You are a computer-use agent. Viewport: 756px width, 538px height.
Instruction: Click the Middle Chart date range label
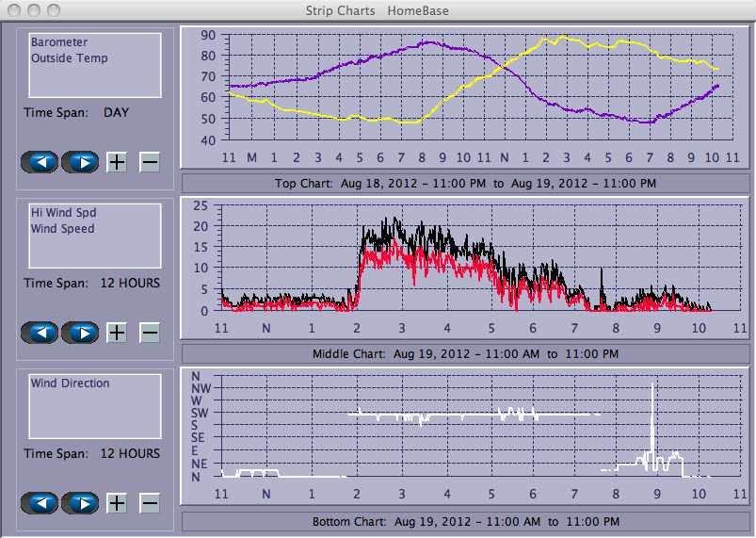465,354
